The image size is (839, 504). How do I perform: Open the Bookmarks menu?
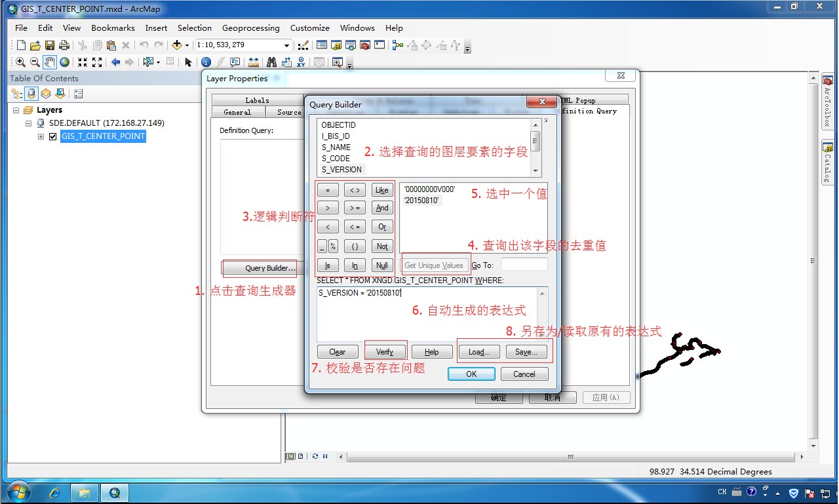pyautogui.click(x=113, y=28)
